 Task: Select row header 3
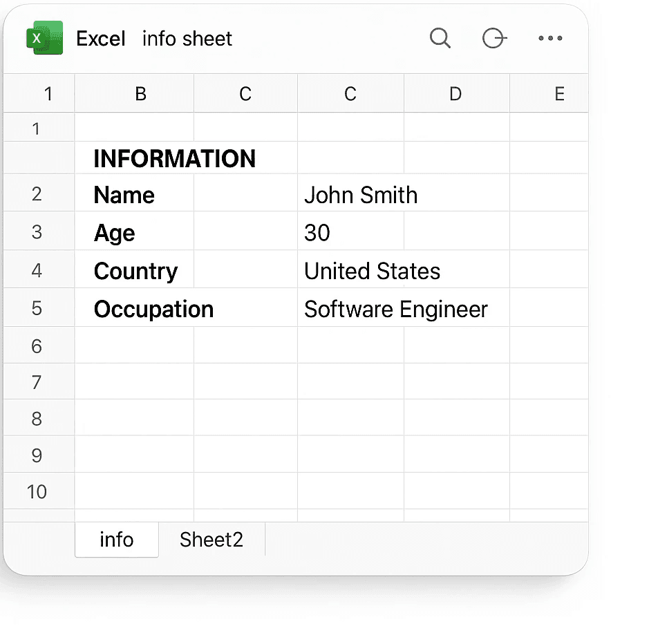click(x=38, y=231)
